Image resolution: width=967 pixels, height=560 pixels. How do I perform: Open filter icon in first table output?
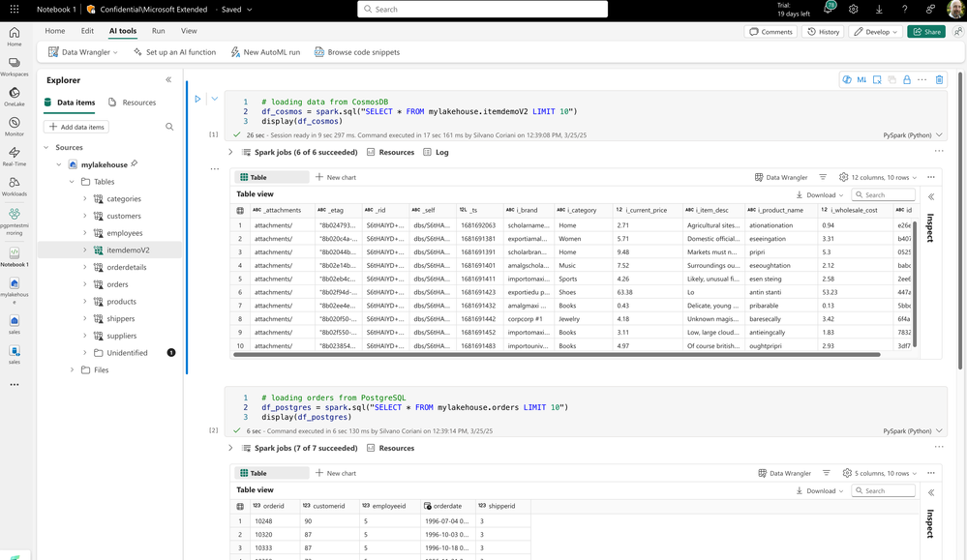point(823,177)
